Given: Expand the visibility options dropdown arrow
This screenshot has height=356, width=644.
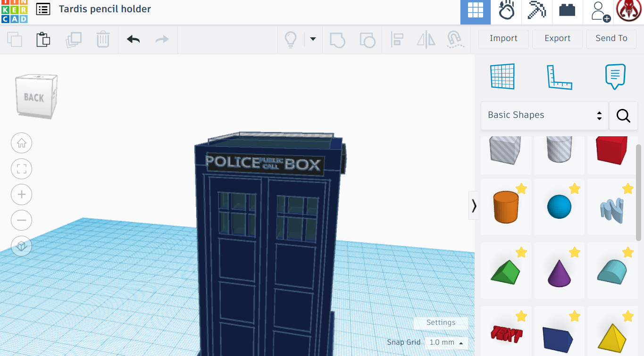Looking at the screenshot, I should (x=312, y=40).
